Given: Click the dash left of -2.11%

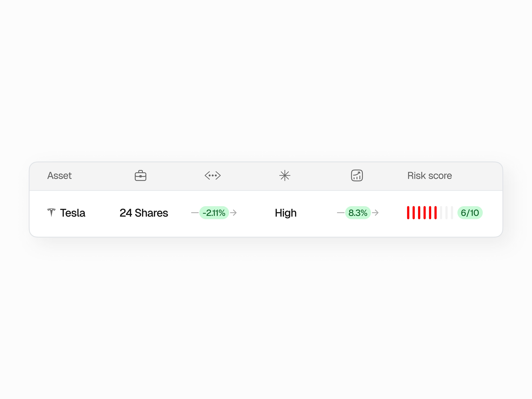Looking at the screenshot, I should click(x=195, y=213).
